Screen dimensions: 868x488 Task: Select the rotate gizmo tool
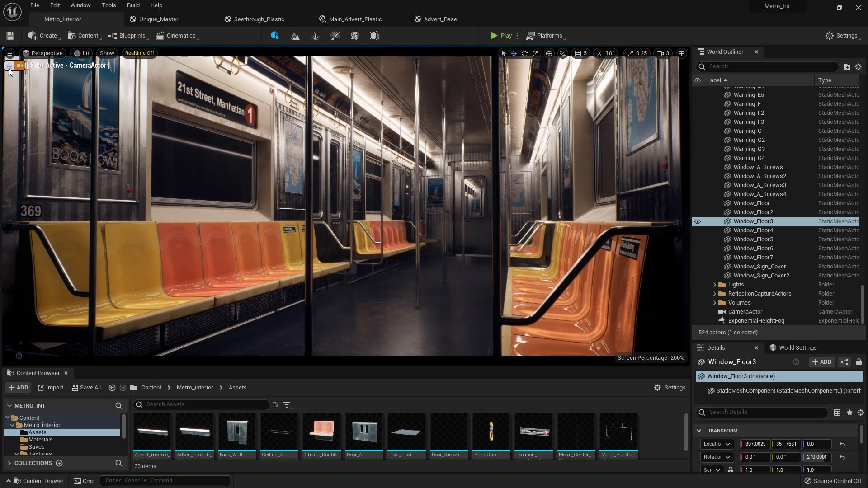(x=525, y=53)
